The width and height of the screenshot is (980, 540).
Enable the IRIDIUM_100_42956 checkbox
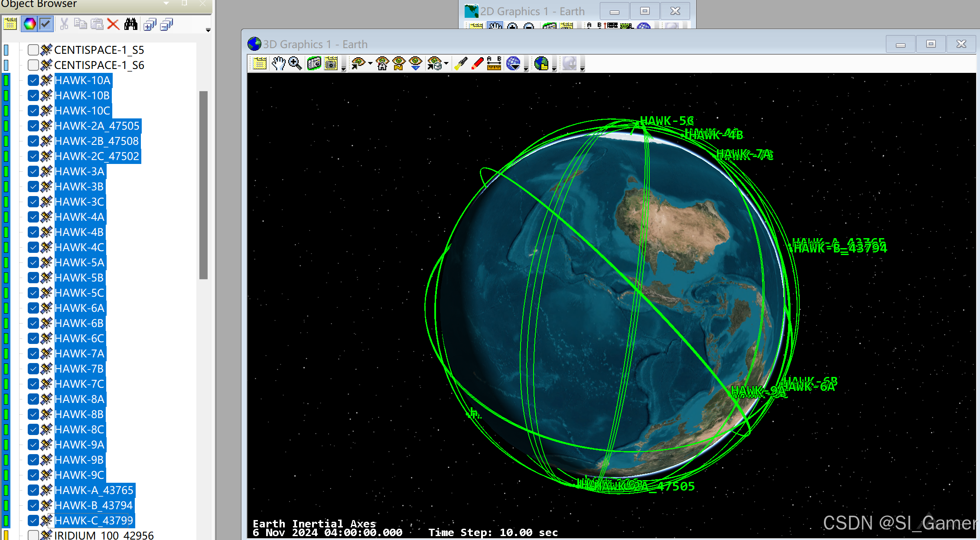33,535
